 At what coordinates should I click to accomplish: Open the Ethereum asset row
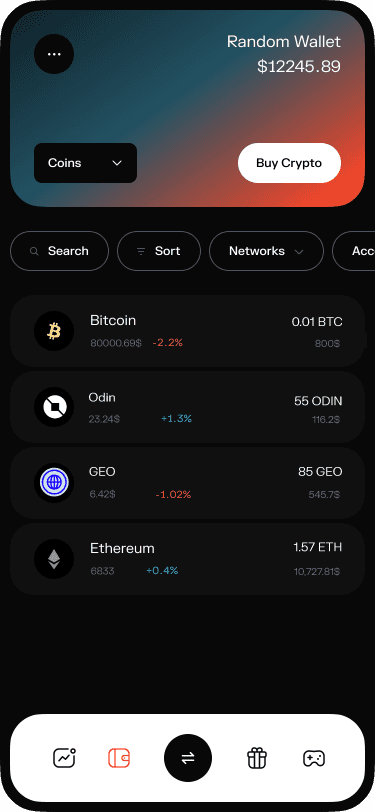click(x=188, y=559)
